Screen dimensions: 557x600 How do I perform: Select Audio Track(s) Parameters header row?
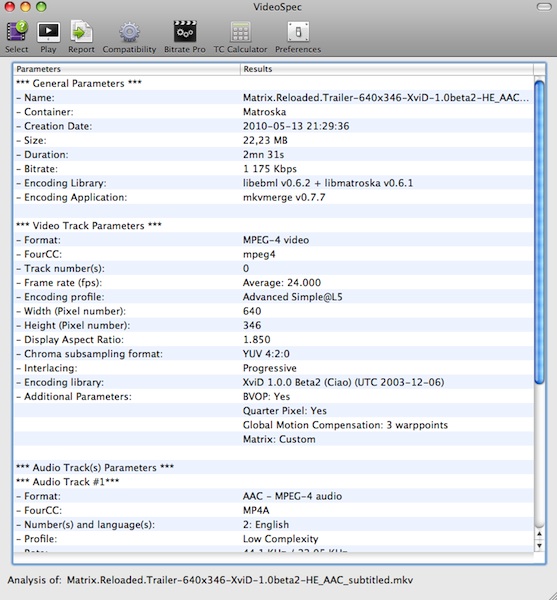pyautogui.click(x=274, y=468)
